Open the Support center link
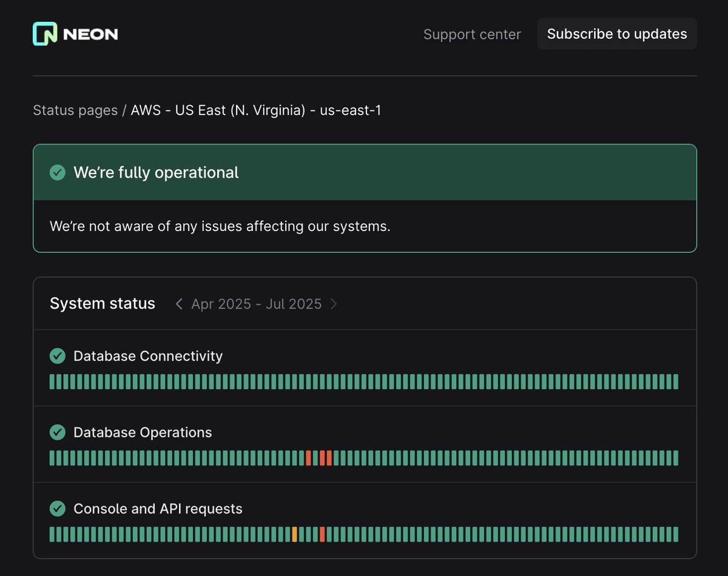 (x=472, y=35)
